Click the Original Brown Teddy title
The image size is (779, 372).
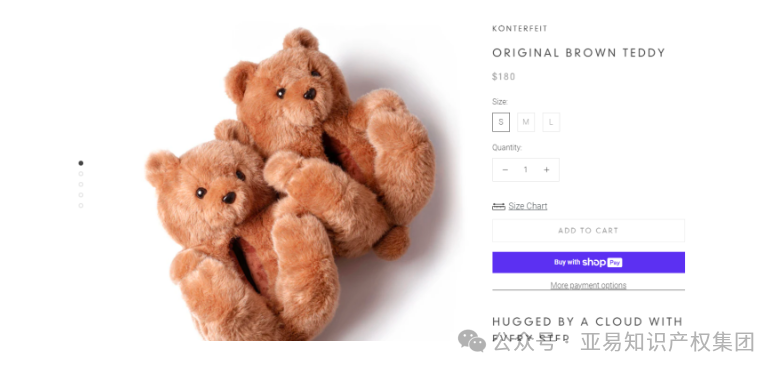578,53
